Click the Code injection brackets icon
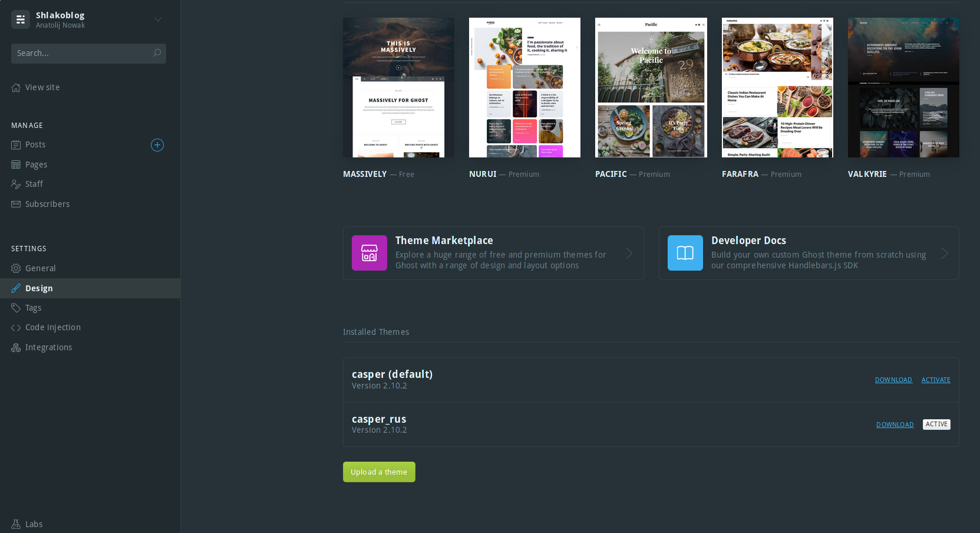 pyautogui.click(x=16, y=327)
